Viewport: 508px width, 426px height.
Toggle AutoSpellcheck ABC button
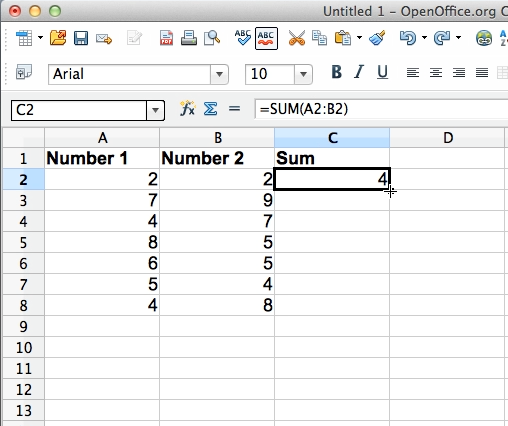[x=266, y=39]
